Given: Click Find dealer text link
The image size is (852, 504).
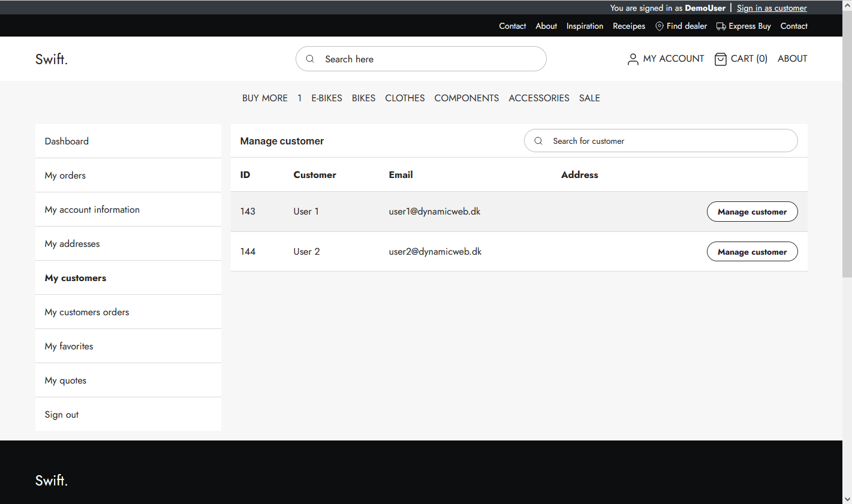Looking at the screenshot, I should point(687,26).
